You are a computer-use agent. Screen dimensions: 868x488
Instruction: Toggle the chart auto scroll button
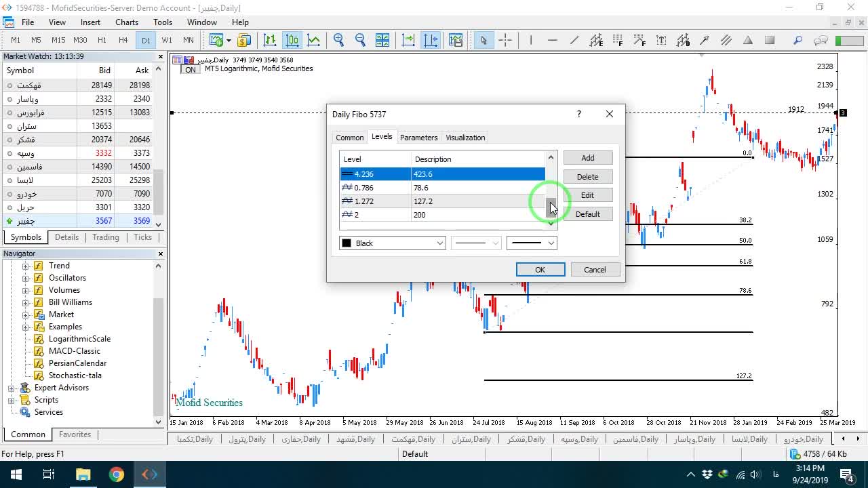pos(408,40)
